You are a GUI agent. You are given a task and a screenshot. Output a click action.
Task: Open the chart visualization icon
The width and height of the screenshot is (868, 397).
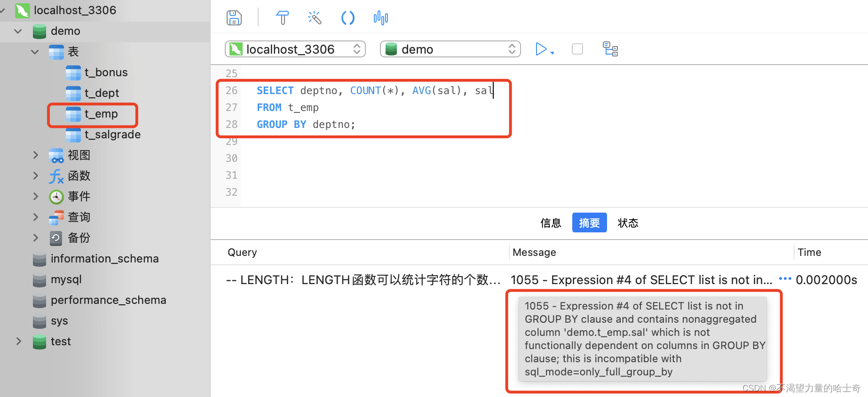point(380,18)
